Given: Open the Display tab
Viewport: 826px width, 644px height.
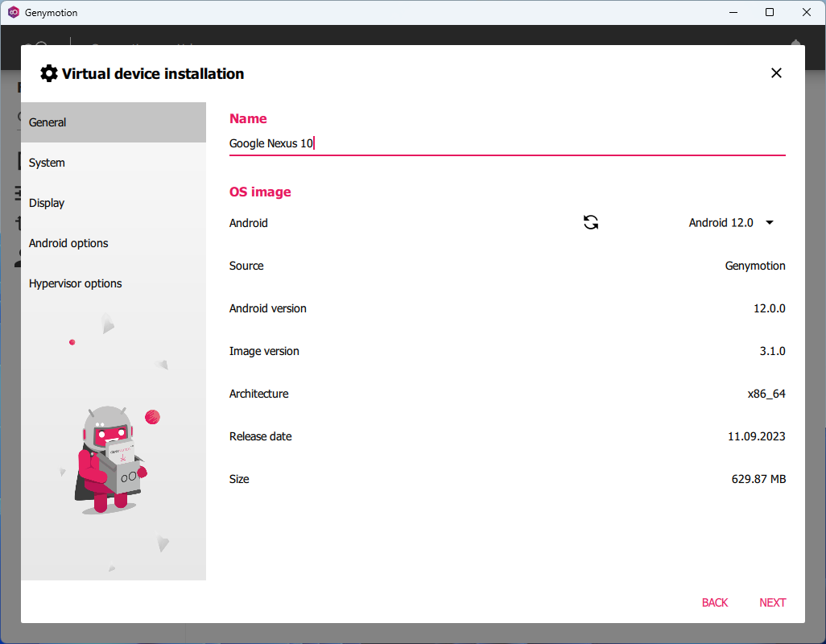Looking at the screenshot, I should pyautogui.click(x=114, y=203).
